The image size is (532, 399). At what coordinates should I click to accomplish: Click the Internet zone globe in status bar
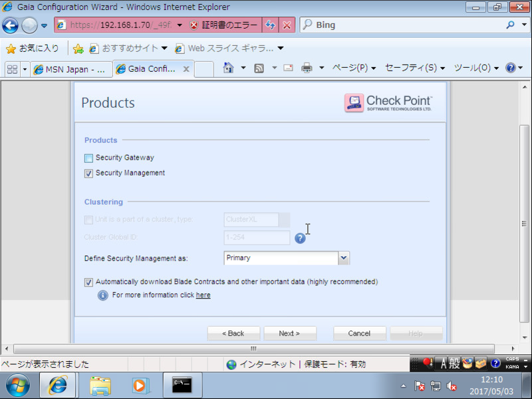231,364
